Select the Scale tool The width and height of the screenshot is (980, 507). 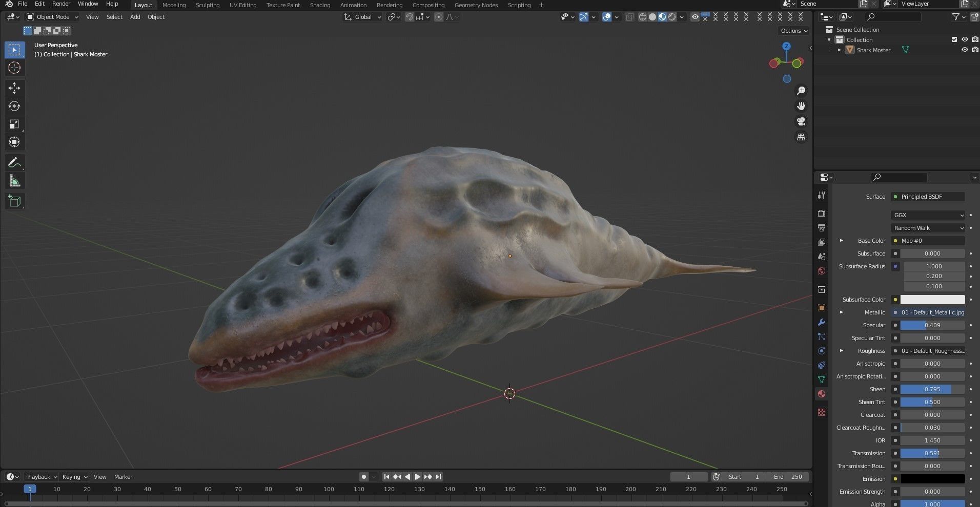pyautogui.click(x=14, y=124)
